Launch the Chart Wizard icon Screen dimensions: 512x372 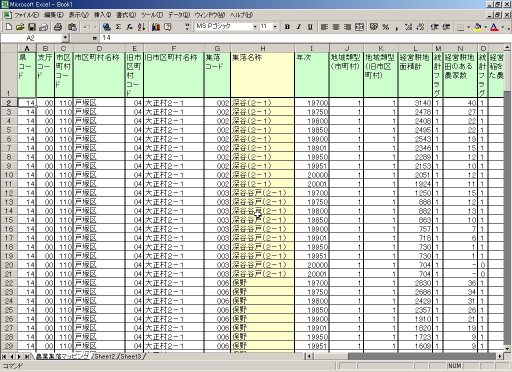point(156,27)
